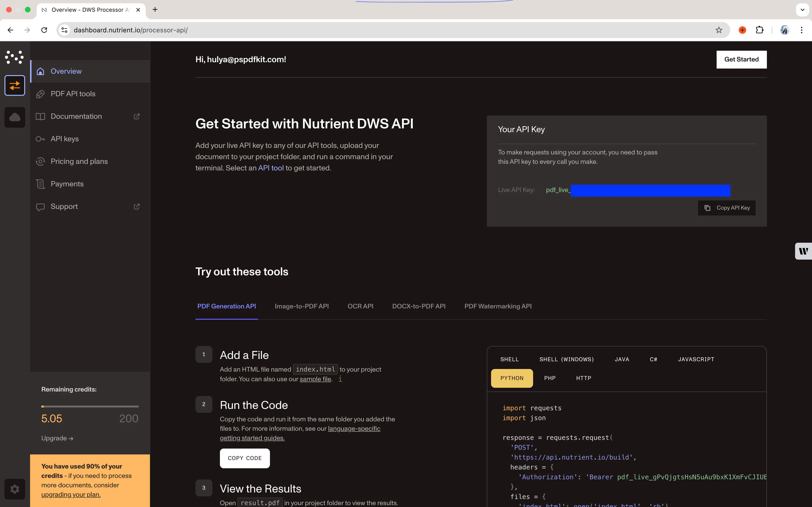Click the cloud icon in the left sidebar
Screen dimensions: 812x507
pos(14,117)
